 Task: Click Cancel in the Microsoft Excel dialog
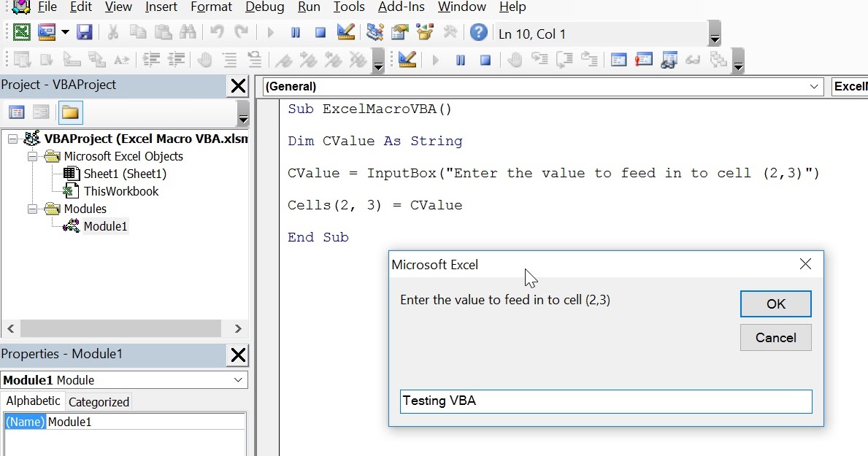pyautogui.click(x=775, y=338)
